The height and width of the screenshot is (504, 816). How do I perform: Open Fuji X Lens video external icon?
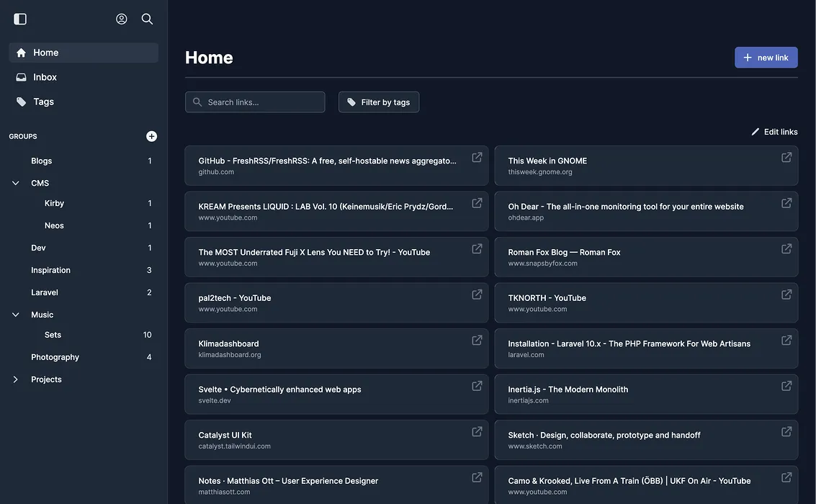[x=477, y=249]
